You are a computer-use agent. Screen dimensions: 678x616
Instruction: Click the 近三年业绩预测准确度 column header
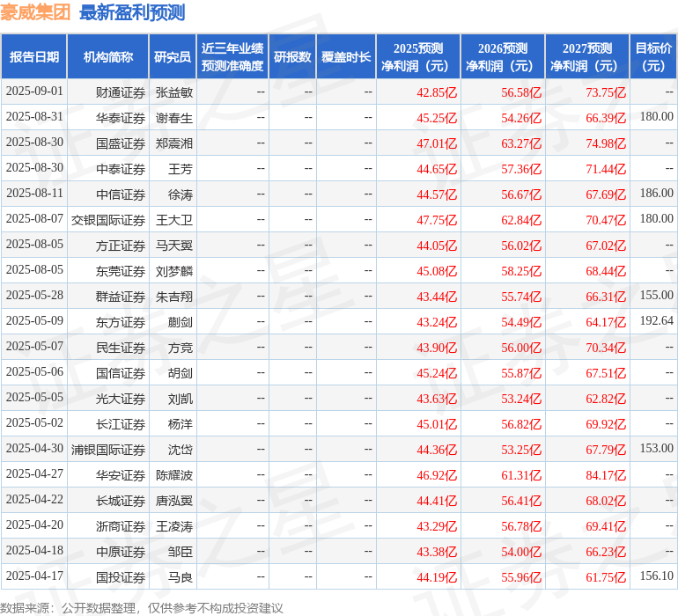coord(232,57)
